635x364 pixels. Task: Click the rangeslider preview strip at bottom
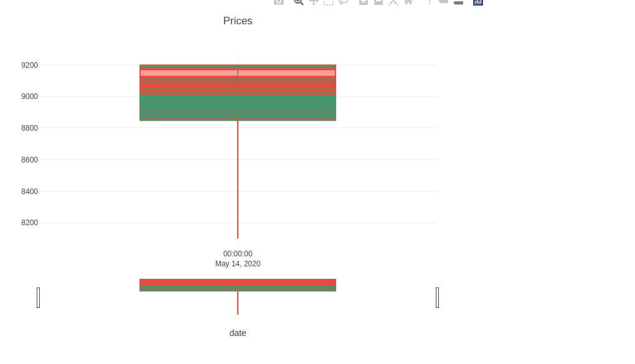click(x=237, y=285)
